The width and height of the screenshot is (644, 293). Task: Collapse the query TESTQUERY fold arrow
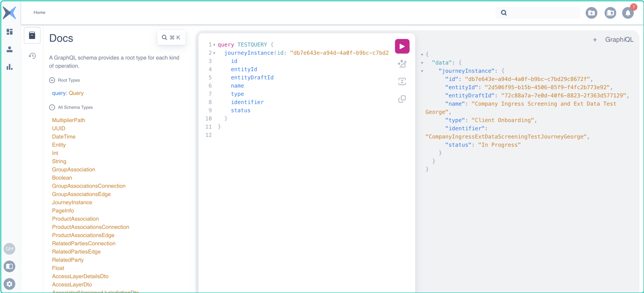214,45
